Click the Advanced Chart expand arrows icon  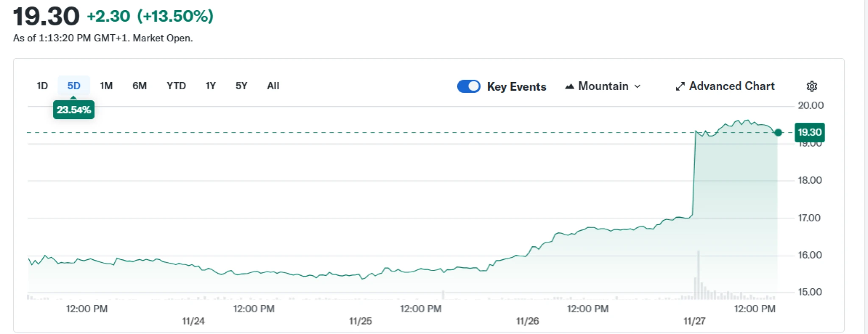[680, 86]
